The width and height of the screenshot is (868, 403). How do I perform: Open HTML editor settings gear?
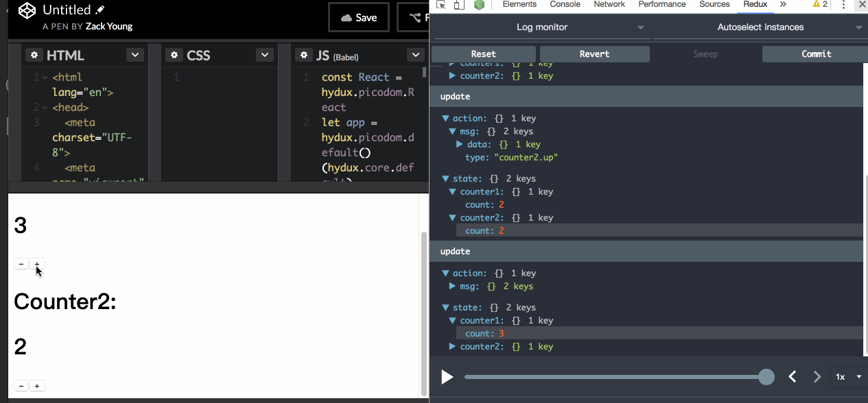[34, 56]
